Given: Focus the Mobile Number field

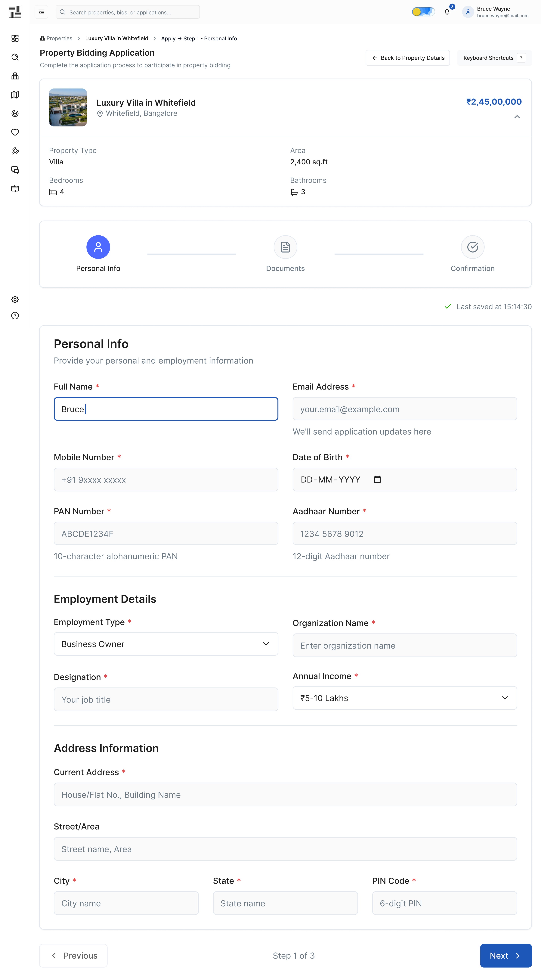Looking at the screenshot, I should [166, 479].
